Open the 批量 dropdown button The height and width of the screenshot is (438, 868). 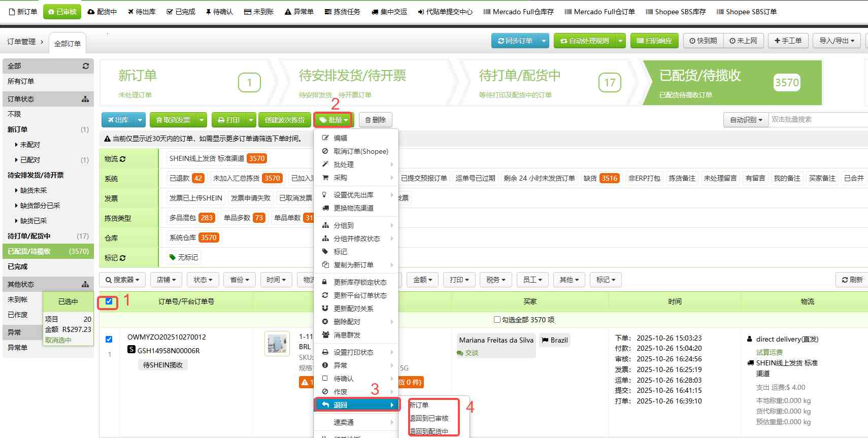(333, 120)
